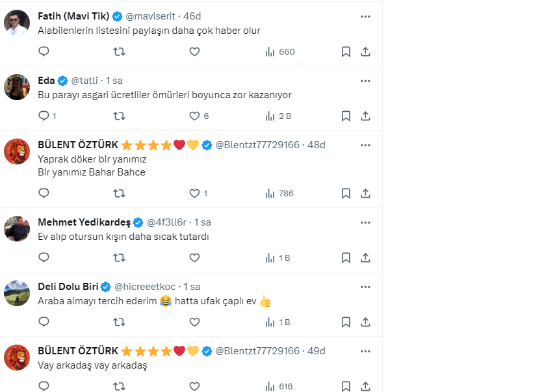Image resolution: width=544 pixels, height=392 pixels.
Task: Share Fatih's tweet via share icon
Action: pyautogui.click(x=365, y=51)
